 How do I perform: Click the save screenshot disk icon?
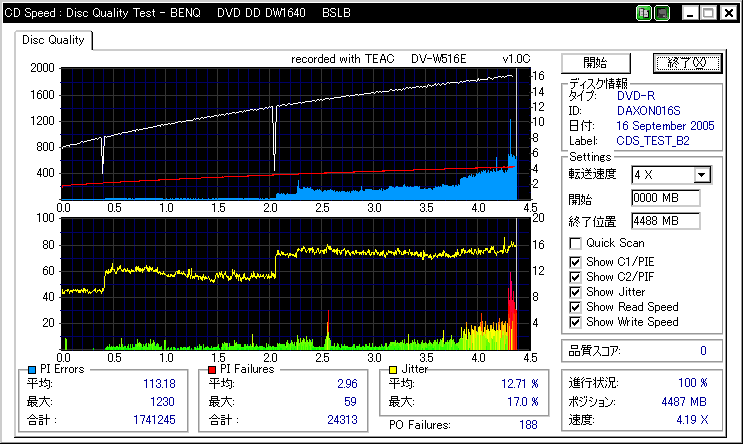pos(662,13)
